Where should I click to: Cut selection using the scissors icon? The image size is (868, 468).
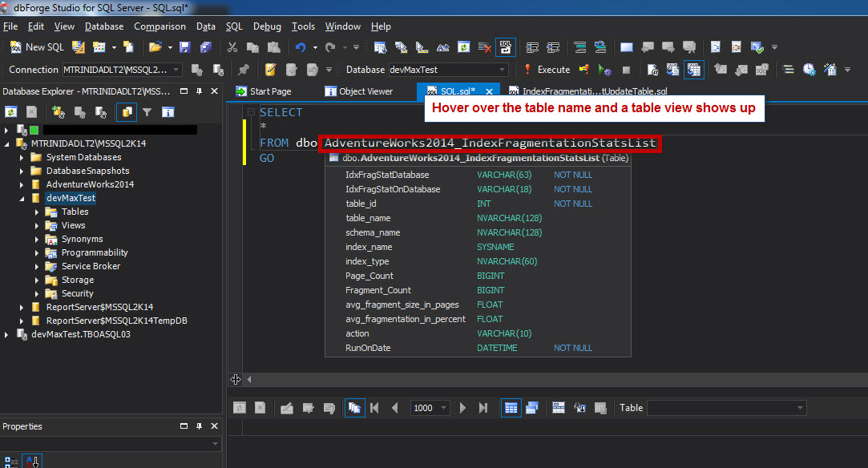(x=232, y=47)
